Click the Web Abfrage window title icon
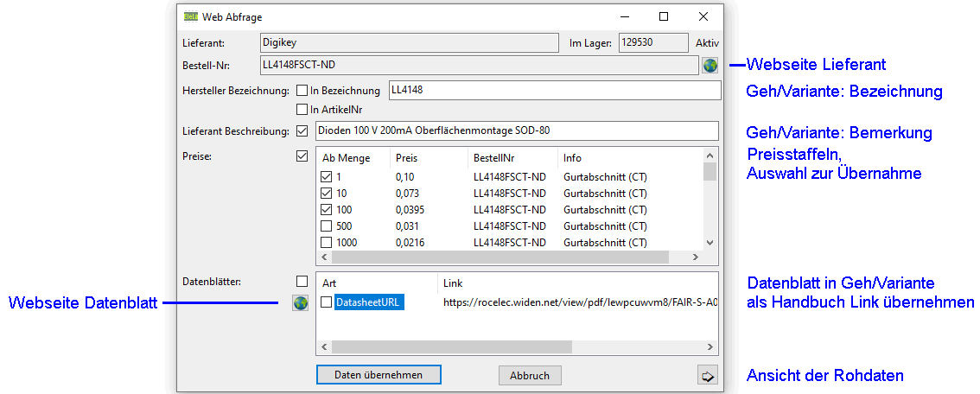Viewport: 980px width, 394px height. click(x=190, y=16)
